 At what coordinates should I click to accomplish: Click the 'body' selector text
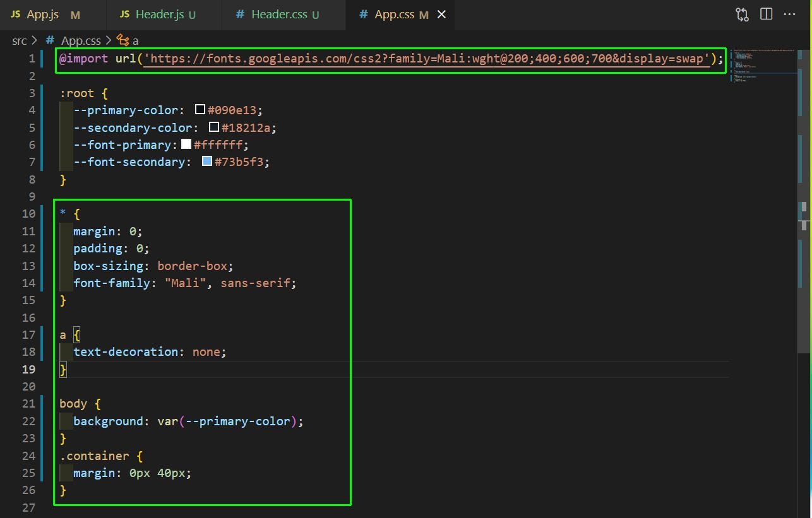[x=73, y=404]
